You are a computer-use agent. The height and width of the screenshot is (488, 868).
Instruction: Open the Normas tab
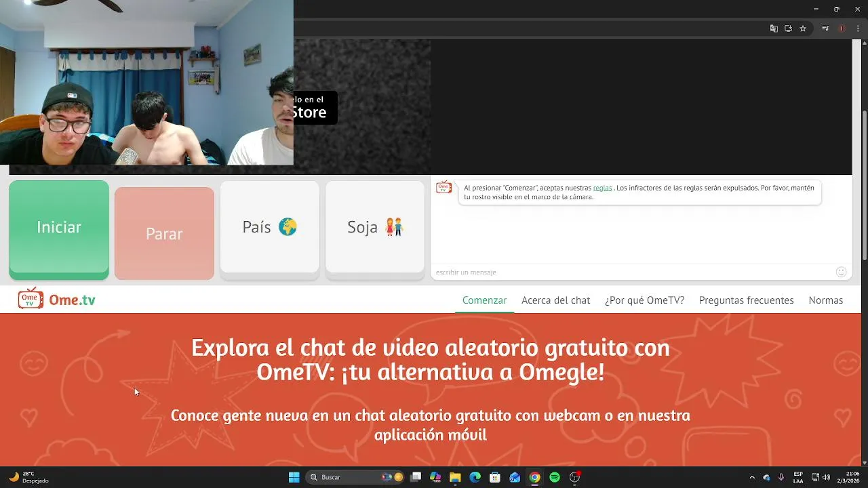825,300
